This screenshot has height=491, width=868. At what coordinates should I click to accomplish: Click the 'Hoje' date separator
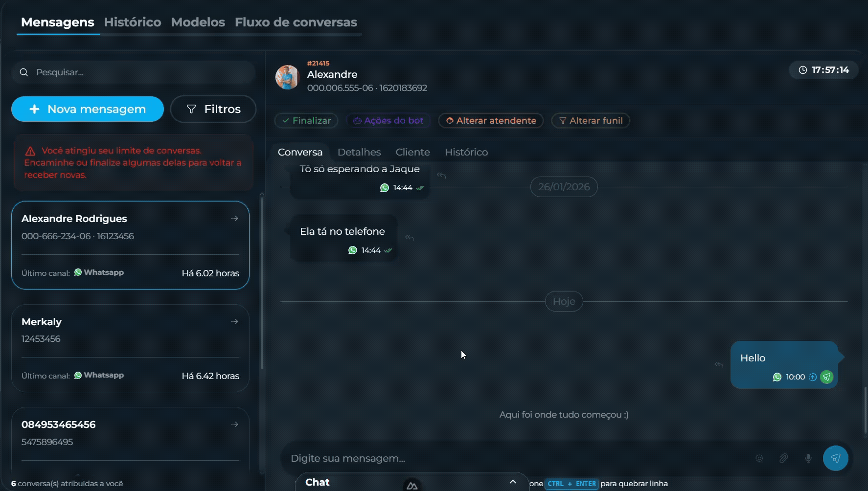[564, 301]
